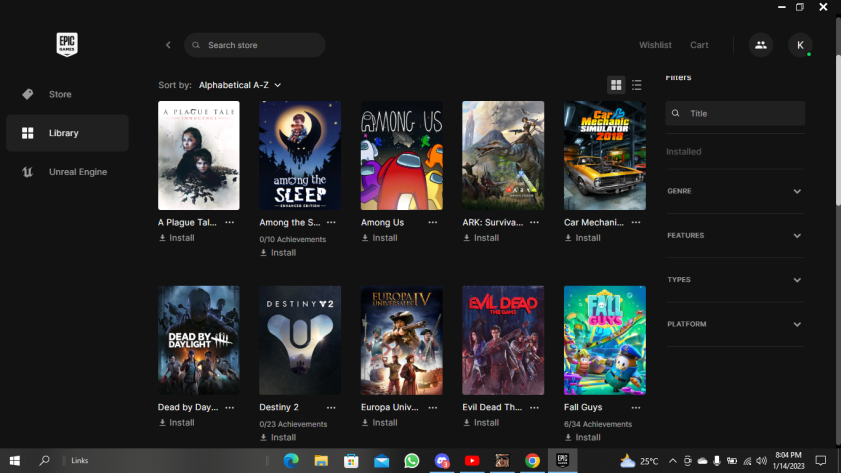
Task: Open Dead by Daylight cover art
Action: 198,341
